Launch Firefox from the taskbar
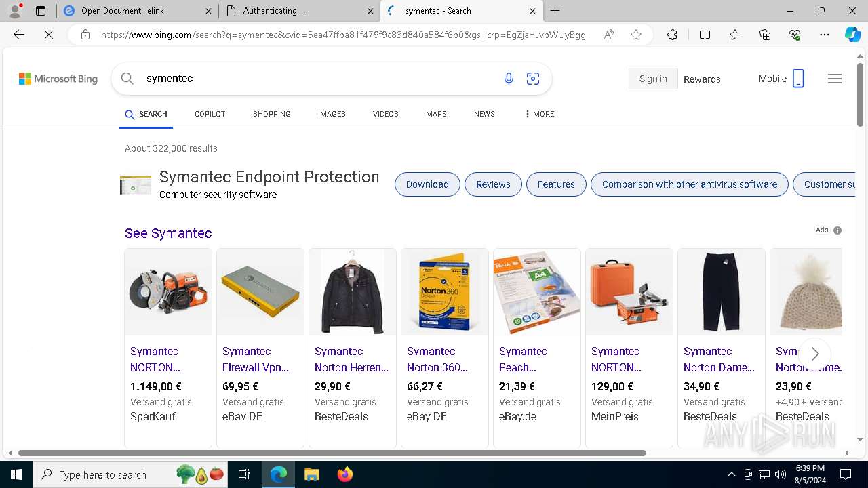This screenshot has height=488, width=868. point(345,474)
